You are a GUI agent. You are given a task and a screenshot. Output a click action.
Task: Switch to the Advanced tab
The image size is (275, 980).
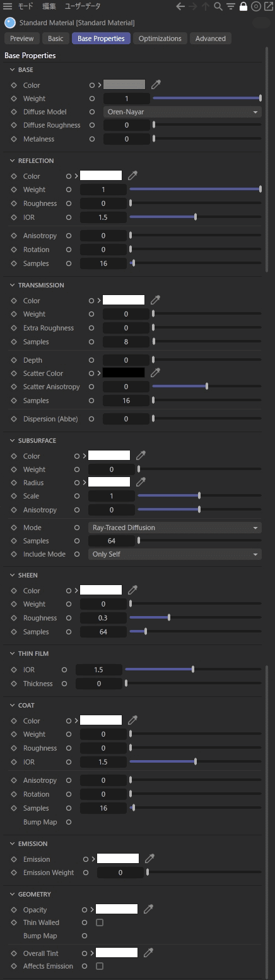pyautogui.click(x=211, y=39)
